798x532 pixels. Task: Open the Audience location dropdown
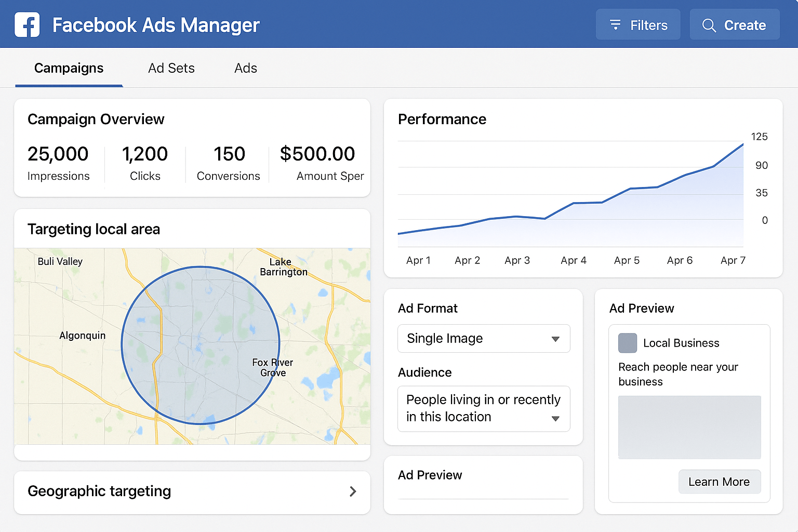point(484,408)
